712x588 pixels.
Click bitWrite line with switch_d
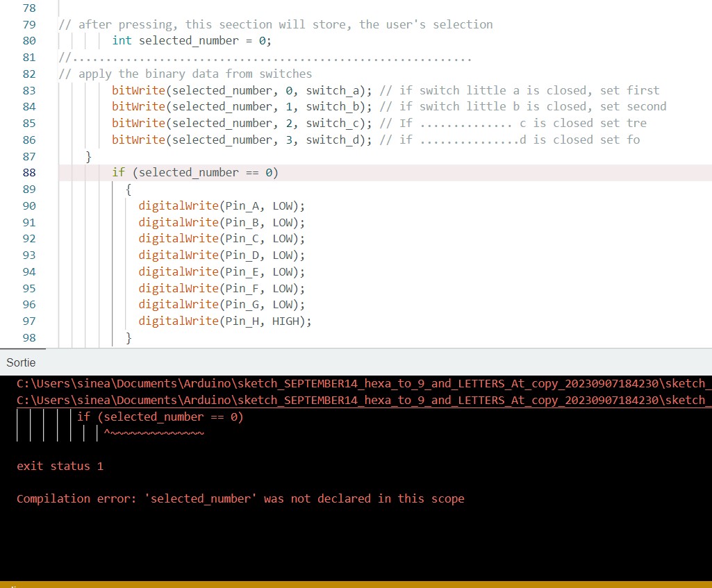pyautogui.click(x=376, y=140)
